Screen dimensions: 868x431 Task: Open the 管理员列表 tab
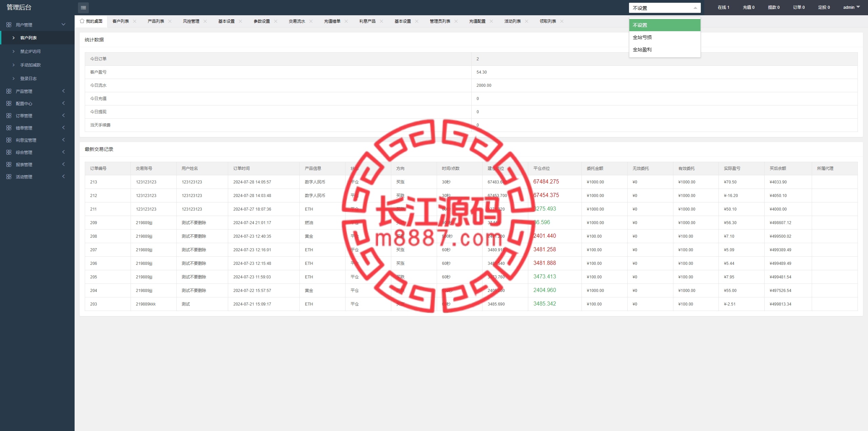coord(440,21)
